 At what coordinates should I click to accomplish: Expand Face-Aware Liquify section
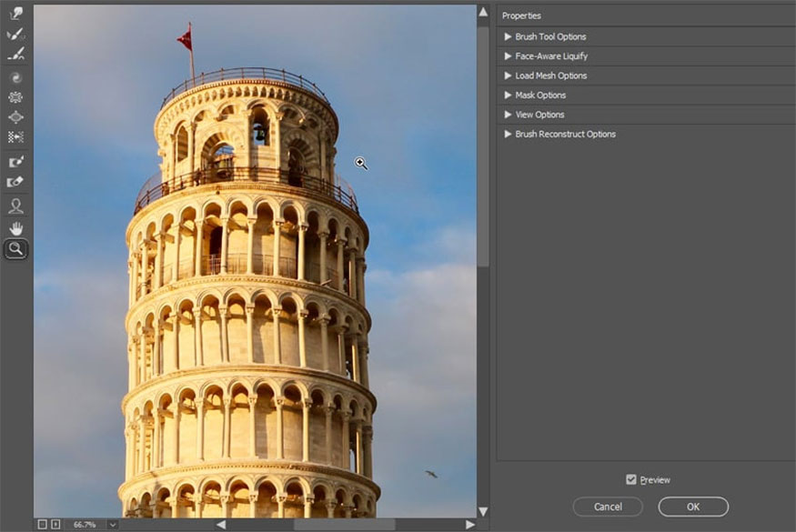509,56
